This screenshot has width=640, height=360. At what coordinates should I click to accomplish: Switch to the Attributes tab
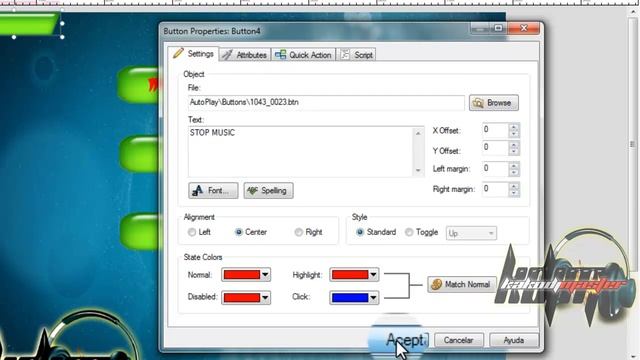pyautogui.click(x=245, y=55)
